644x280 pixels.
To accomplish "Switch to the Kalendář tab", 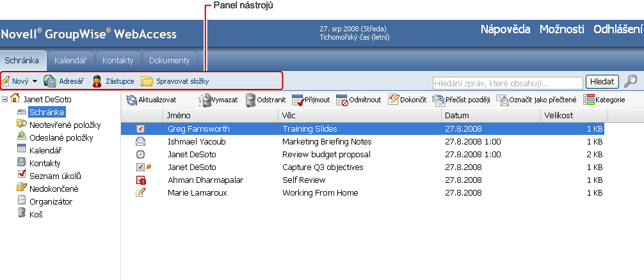I will [x=70, y=61].
